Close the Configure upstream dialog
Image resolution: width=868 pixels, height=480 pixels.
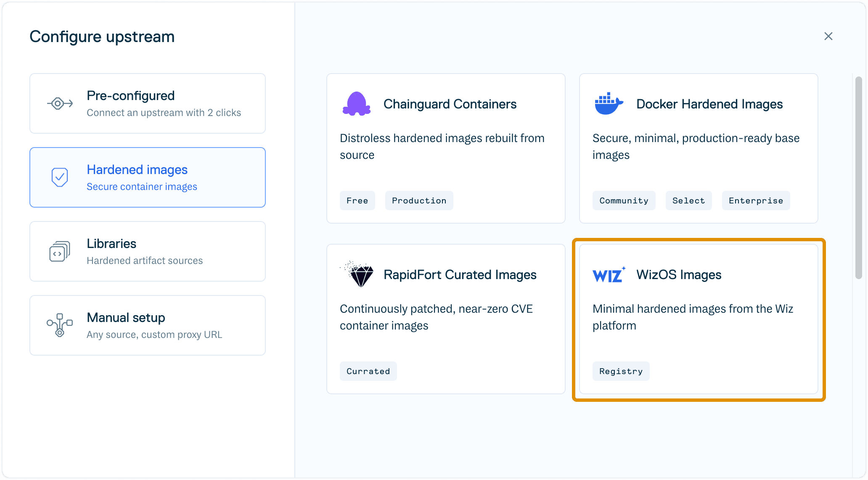(828, 37)
